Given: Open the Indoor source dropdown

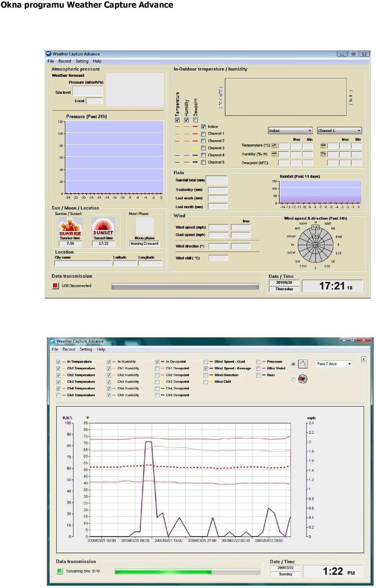Looking at the screenshot, I should coord(290,130).
